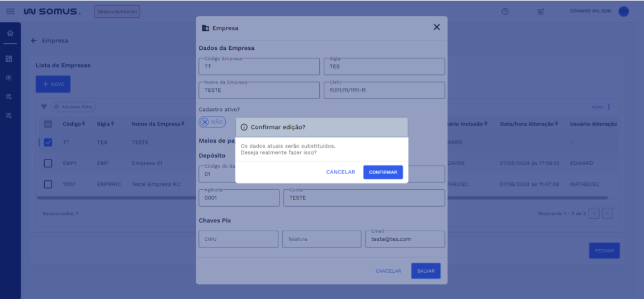Check the EMP1 row checkbox
Screen dimensions: 644x299
click(x=48, y=163)
